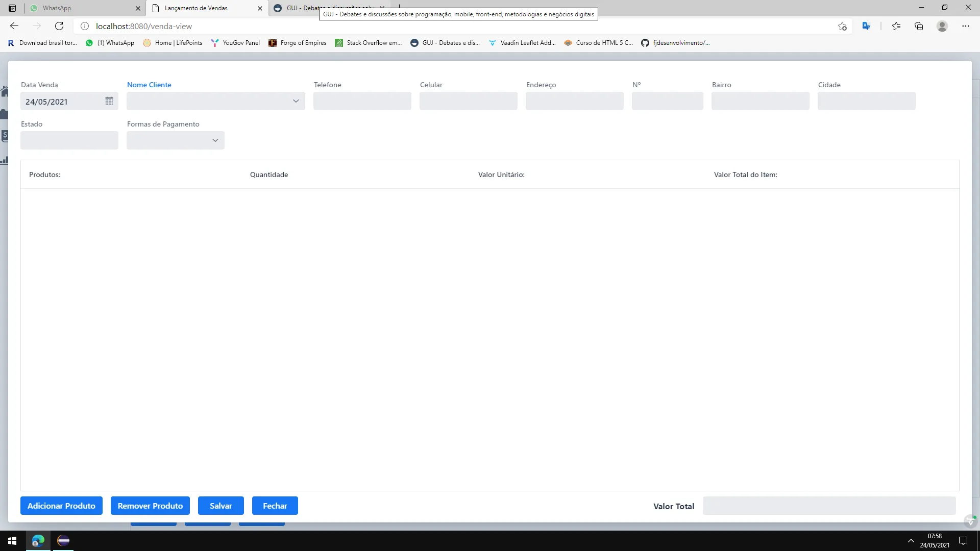Screen dimensions: 980x551
Task: Expand the Nome Cliente dropdown
Action: pyautogui.click(x=296, y=101)
